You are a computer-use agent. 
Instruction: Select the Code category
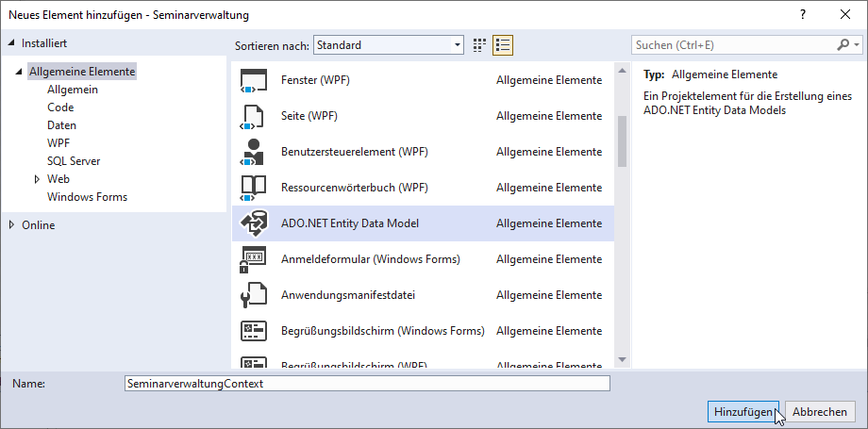tap(60, 107)
